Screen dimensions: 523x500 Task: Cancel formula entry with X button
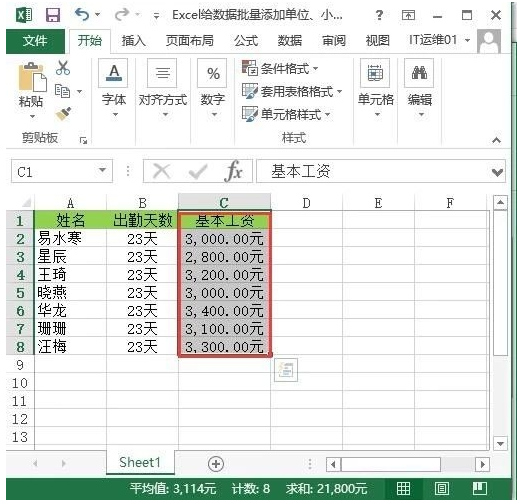click(x=162, y=171)
